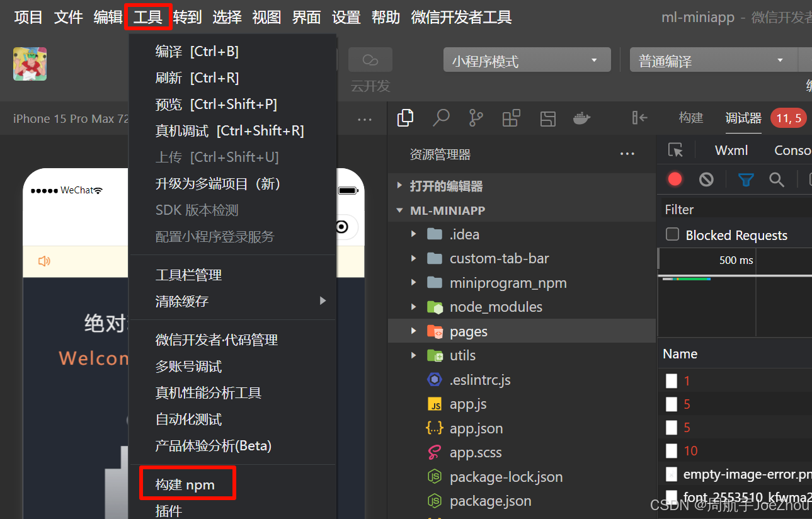Enable the Blocked Requests checkbox
The image size is (812, 519).
point(672,234)
